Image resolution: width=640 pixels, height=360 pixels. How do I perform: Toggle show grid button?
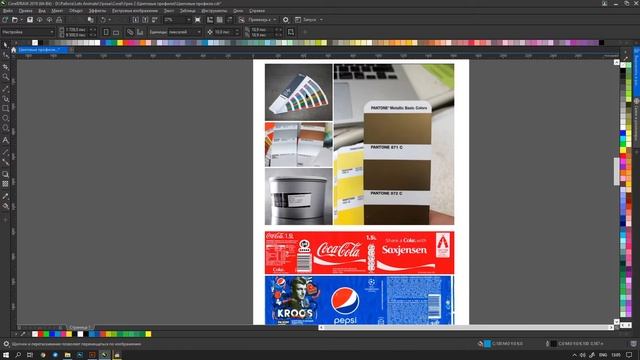click(220, 20)
